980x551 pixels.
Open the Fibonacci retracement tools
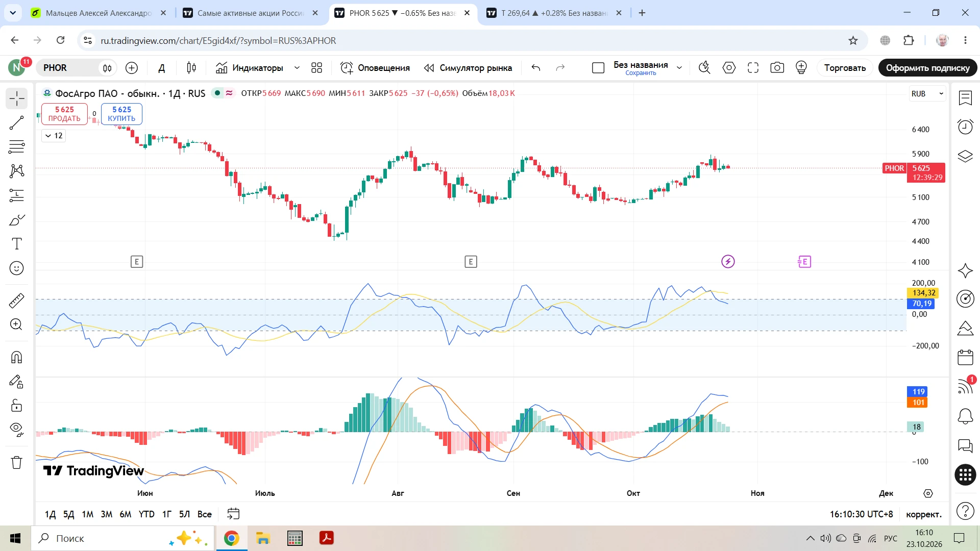pos(17,147)
